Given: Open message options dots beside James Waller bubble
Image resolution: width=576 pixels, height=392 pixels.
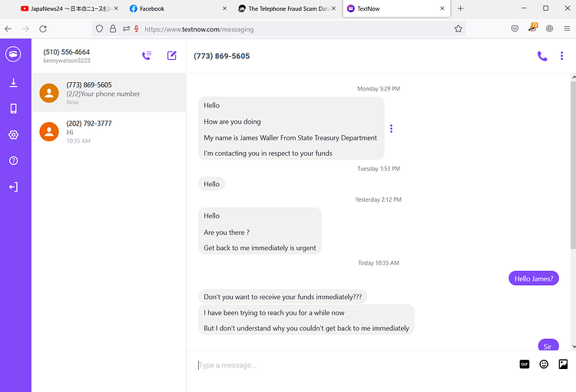Looking at the screenshot, I should click(x=391, y=128).
